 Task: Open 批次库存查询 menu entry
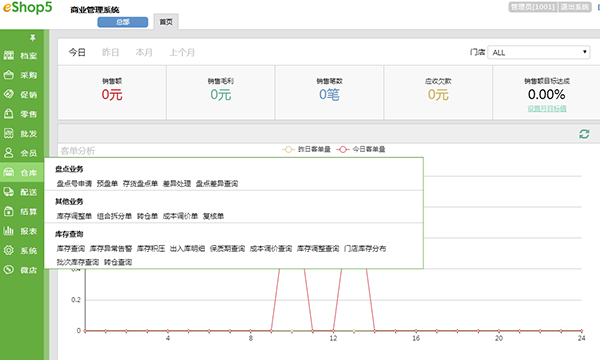[78, 262]
